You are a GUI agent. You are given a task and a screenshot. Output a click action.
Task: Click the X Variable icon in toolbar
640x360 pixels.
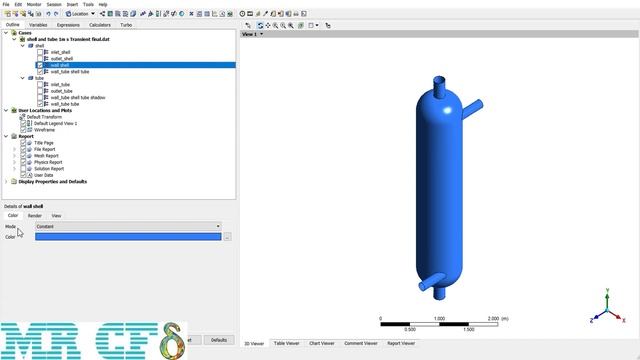(191, 14)
